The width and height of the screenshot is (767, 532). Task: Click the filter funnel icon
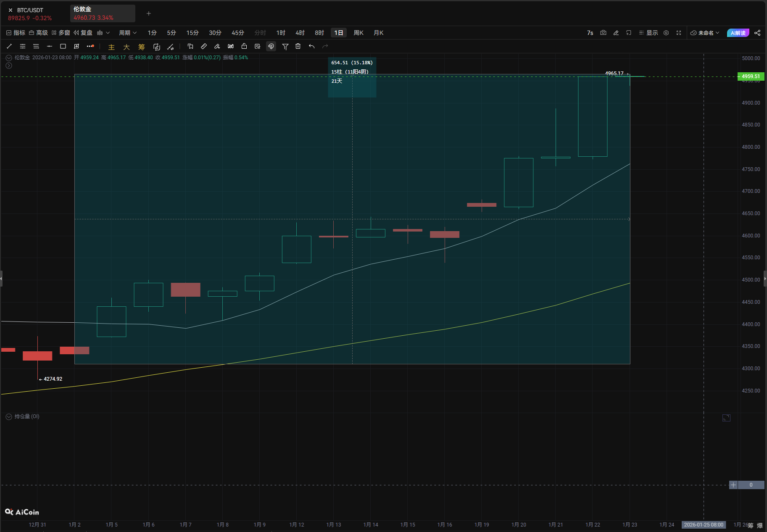(285, 46)
